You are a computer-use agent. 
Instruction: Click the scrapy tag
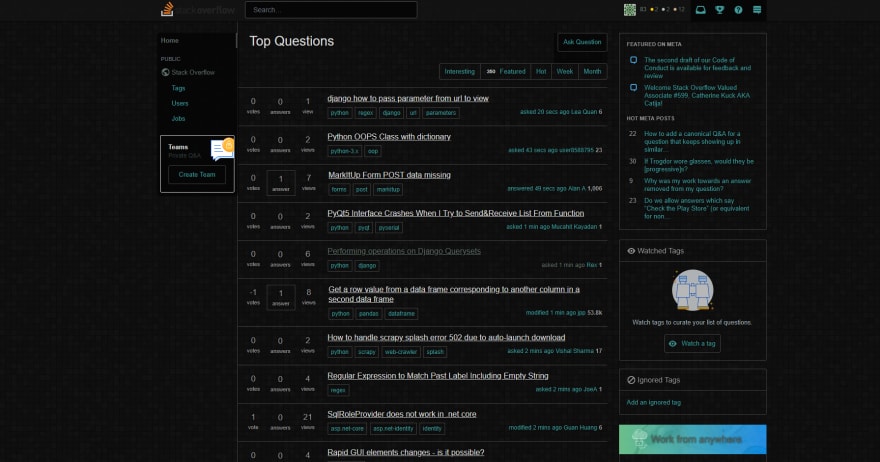pyautogui.click(x=366, y=352)
